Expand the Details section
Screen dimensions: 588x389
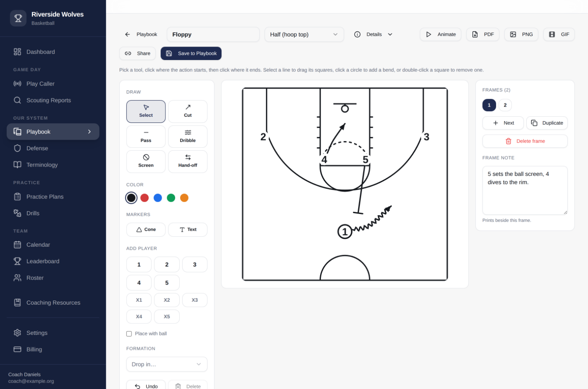tap(373, 34)
